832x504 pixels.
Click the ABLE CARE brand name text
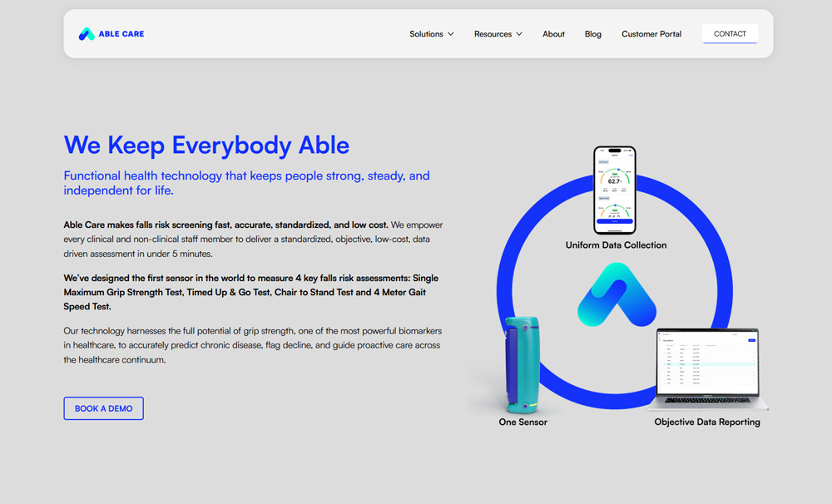click(121, 34)
